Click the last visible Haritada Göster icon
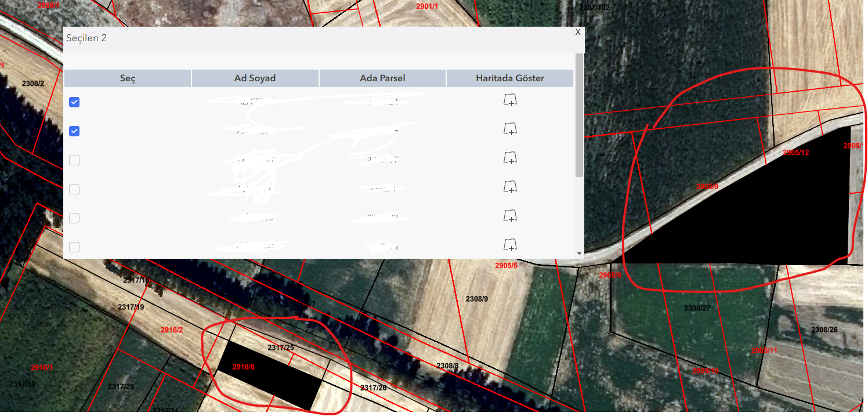The height and width of the screenshot is (416, 868). point(509,245)
